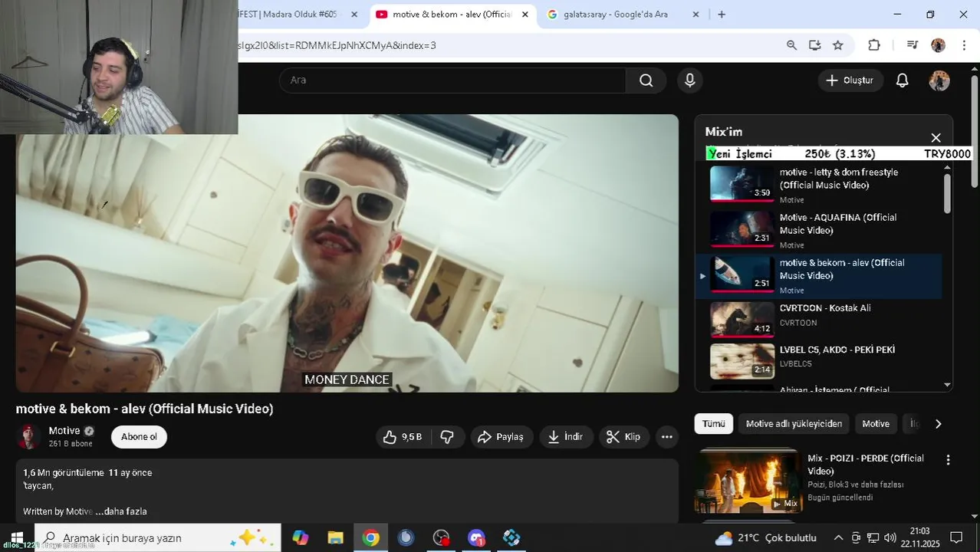
Task: Start voice search with microphone icon
Action: 689,80
